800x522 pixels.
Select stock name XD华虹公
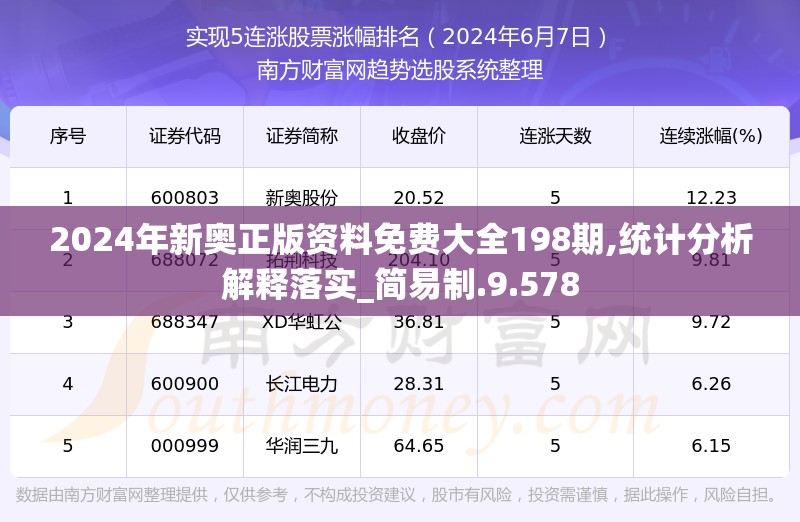click(x=302, y=322)
